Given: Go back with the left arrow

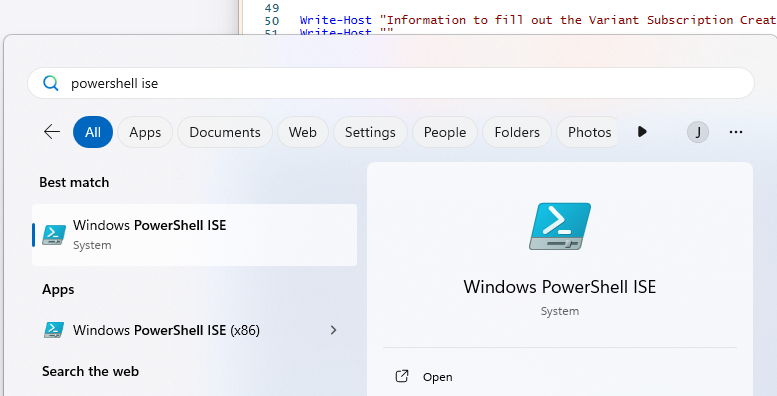Looking at the screenshot, I should pyautogui.click(x=52, y=132).
